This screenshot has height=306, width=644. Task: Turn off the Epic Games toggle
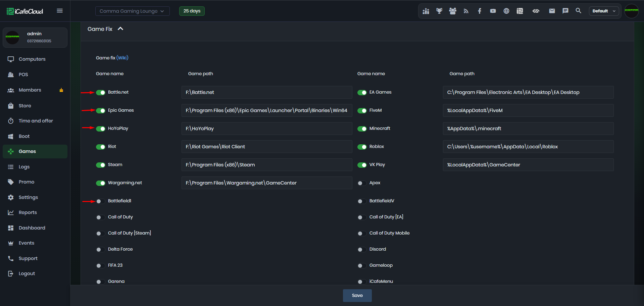[101, 111]
